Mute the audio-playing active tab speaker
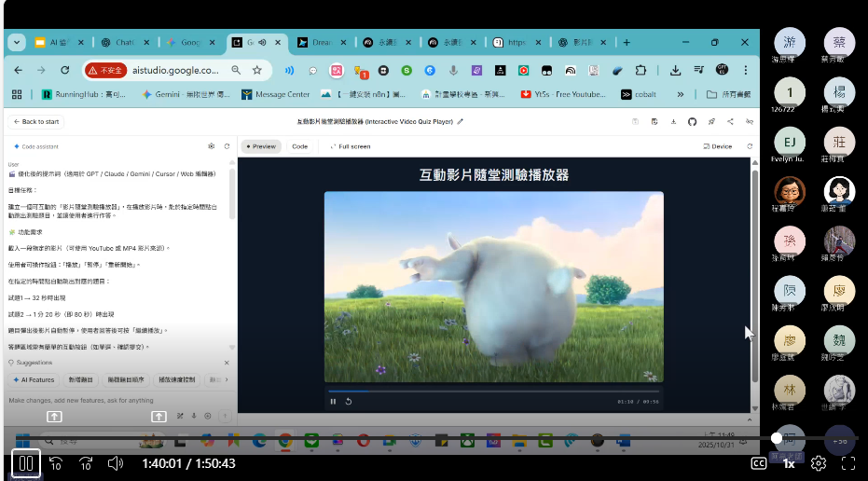868x481 pixels. pos(262,43)
